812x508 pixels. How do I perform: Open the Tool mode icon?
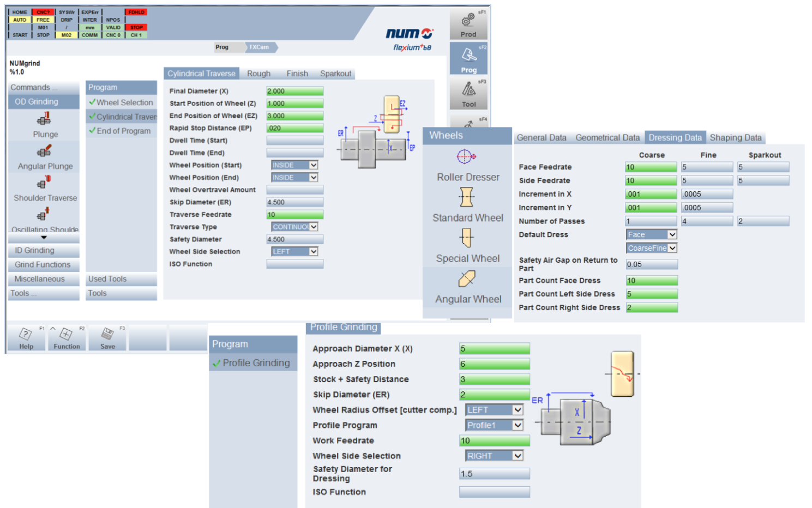[x=468, y=93]
